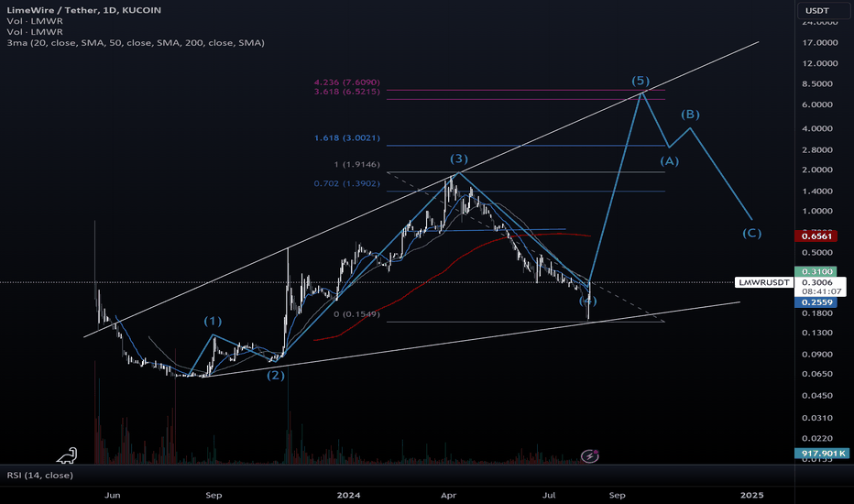Click the lightning flash idea icon
Image resolution: width=854 pixels, height=504 pixels.
(x=590, y=455)
